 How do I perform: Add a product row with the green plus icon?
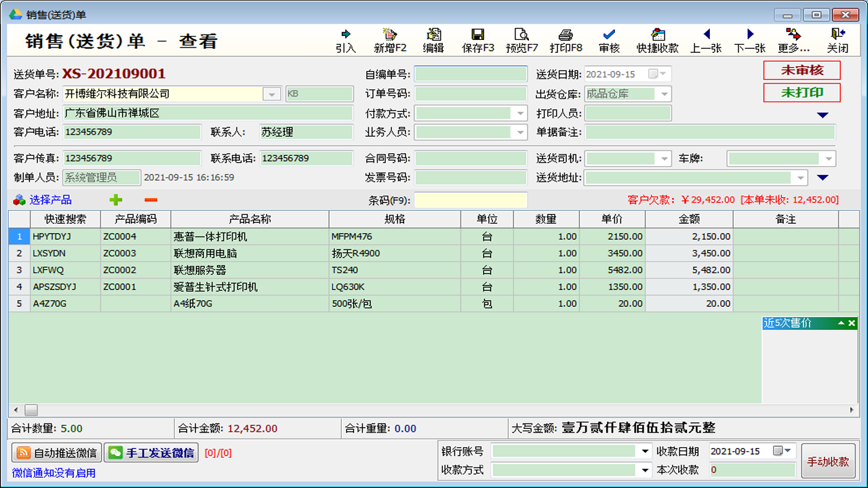click(x=116, y=200)
